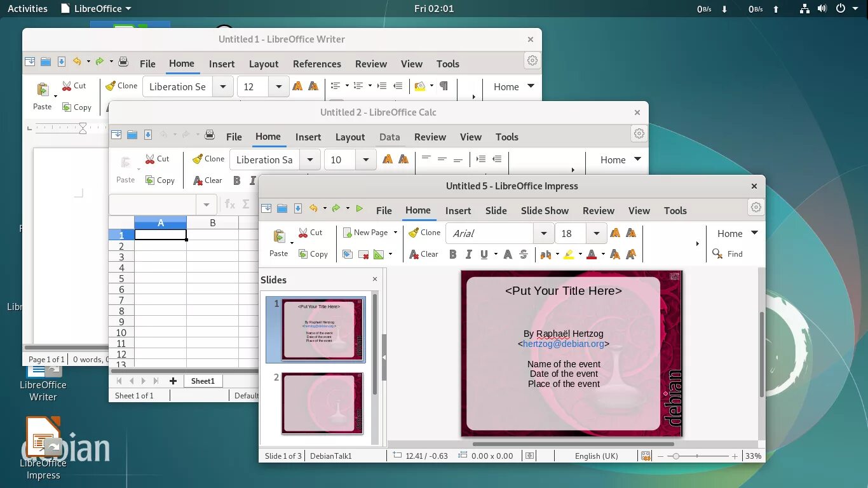Clear direct formatting in Impress
Screen dimensions: 868x488
pos(424,254)
